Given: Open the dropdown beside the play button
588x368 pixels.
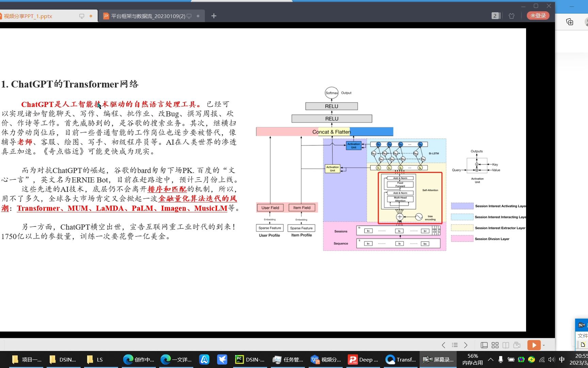Looking at the screenshot, I should [543, 345].
